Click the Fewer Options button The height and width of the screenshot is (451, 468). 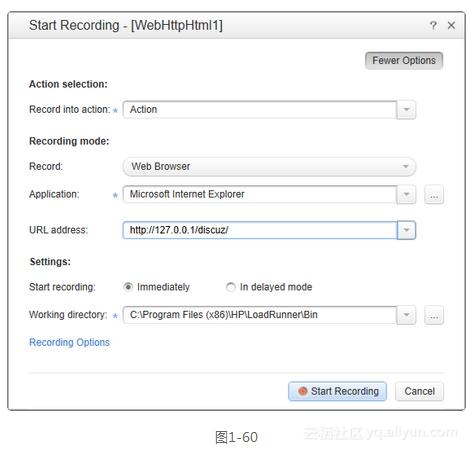click(404, 61)
